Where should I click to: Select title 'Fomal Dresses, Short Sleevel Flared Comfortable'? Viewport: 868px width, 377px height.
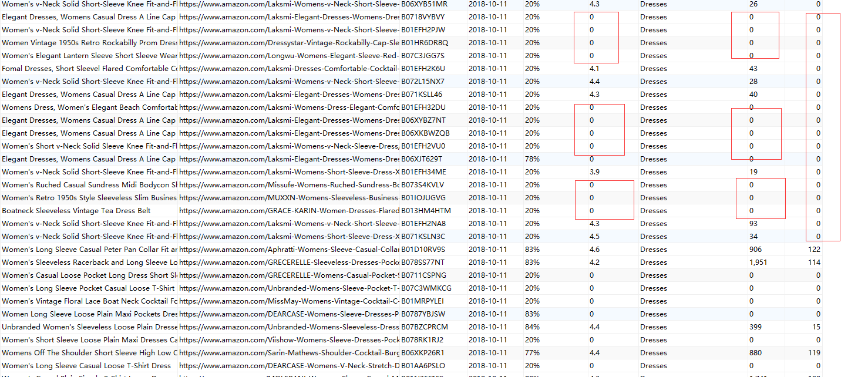(89, 68)
